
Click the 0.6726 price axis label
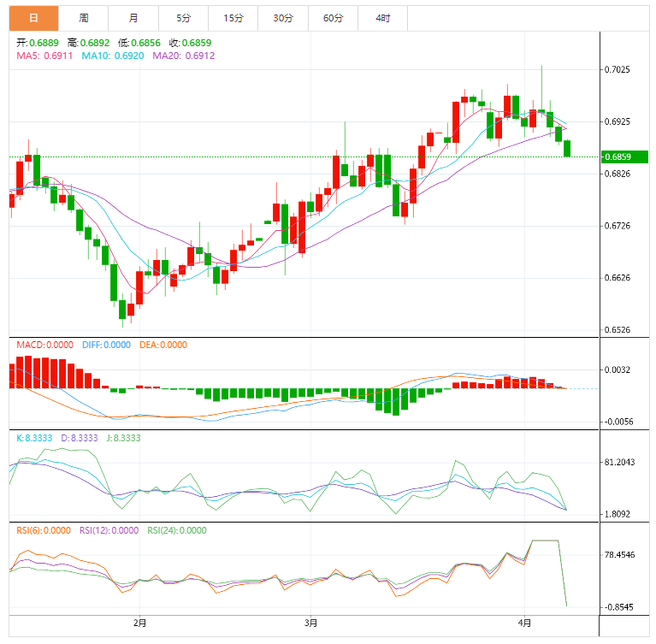618,226
